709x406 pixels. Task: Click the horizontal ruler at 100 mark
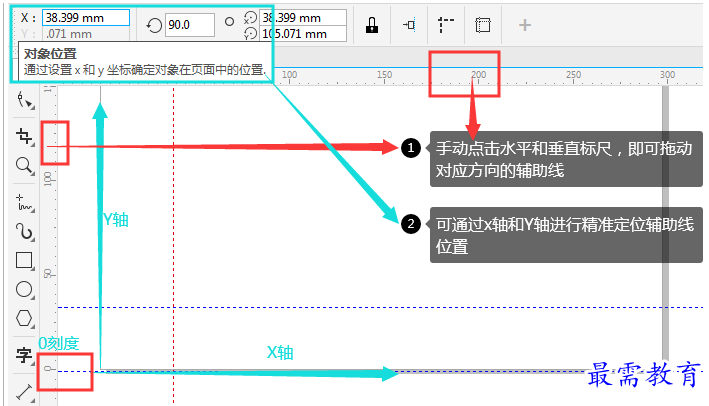pos(289,75)
